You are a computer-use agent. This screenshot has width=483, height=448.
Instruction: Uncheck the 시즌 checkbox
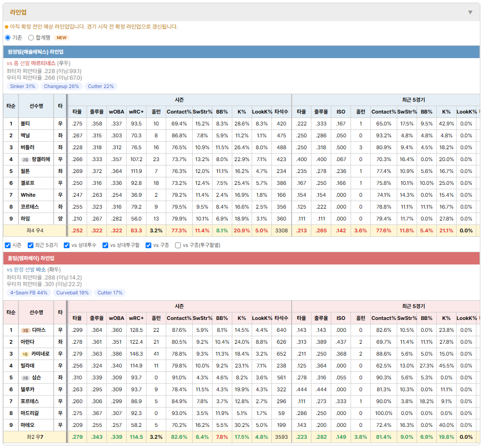pos(8,245)
